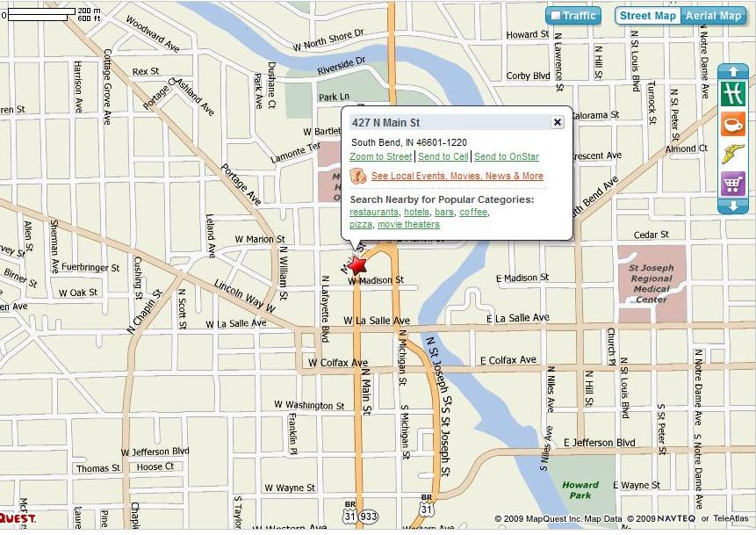
Task: Enable the Traffic checkbox
Action: (556, 16)
